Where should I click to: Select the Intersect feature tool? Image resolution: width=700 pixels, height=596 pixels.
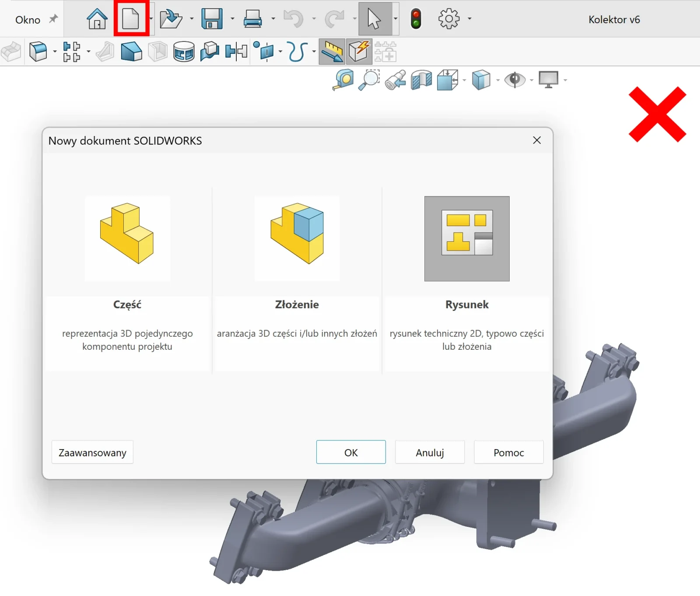[x=210, y=52]
